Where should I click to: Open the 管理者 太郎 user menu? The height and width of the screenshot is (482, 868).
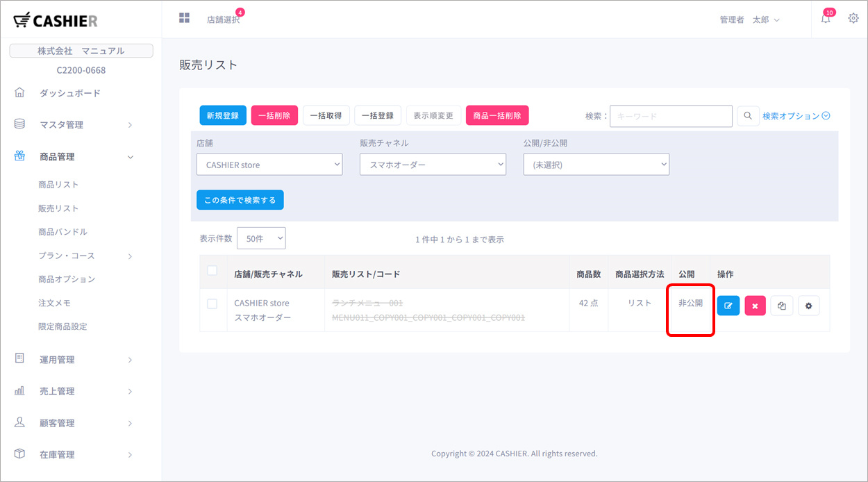[x=750, y=19]
